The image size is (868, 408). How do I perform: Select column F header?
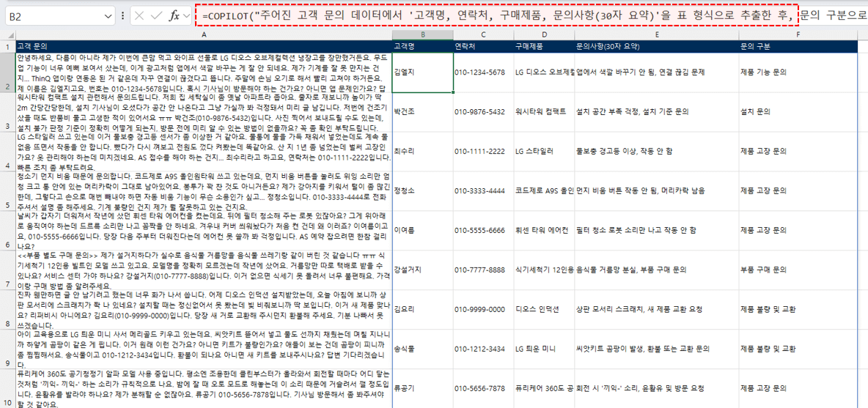pos(798,34)
